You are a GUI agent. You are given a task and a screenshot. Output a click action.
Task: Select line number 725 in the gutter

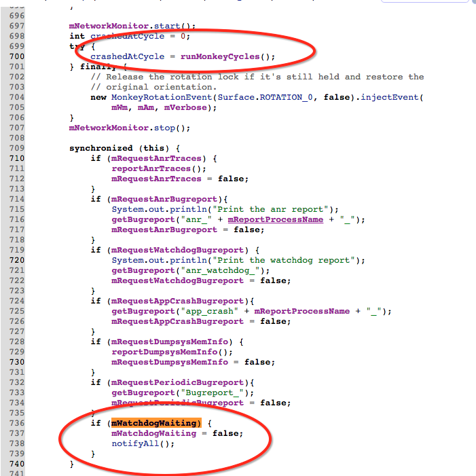(x=17, y=311)
